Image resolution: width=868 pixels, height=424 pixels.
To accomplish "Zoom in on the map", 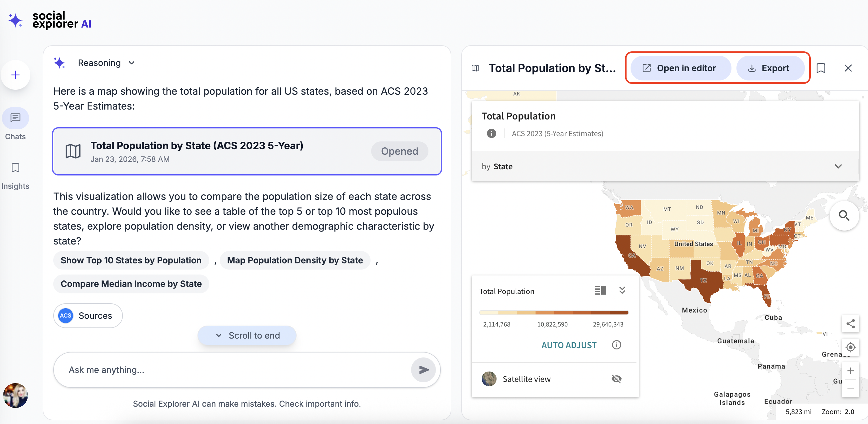I will click(850, 371).
